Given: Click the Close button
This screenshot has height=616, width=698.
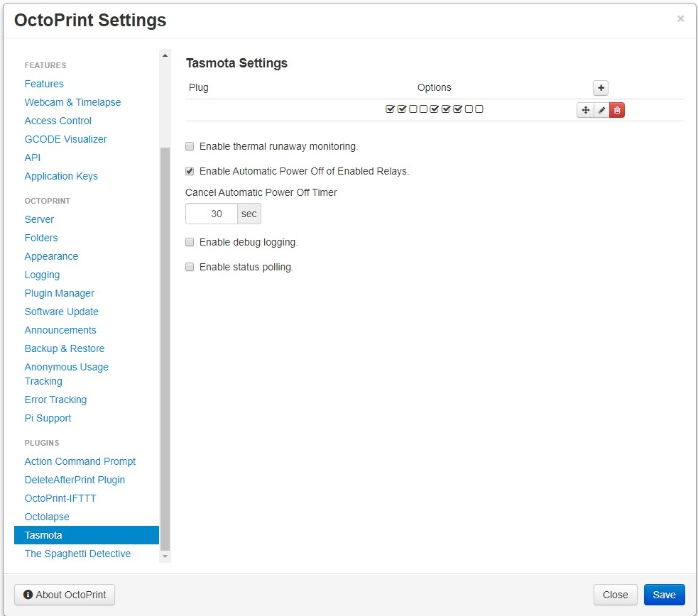Looking at the screenshot, I should coord(615,595).
